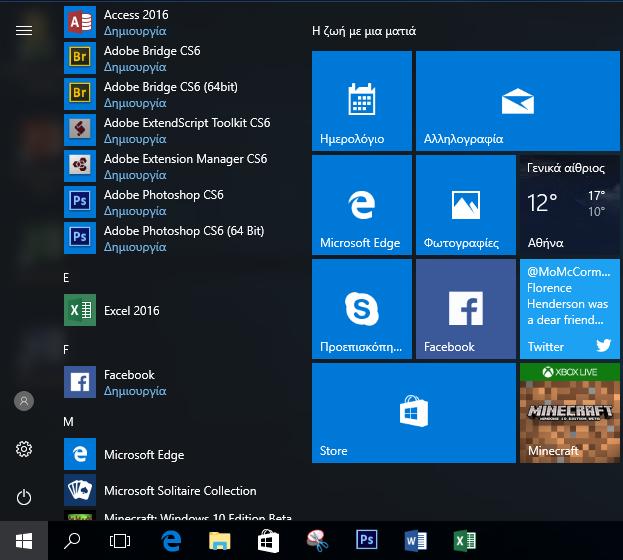Open the Microsoft Edge tile

362,205
